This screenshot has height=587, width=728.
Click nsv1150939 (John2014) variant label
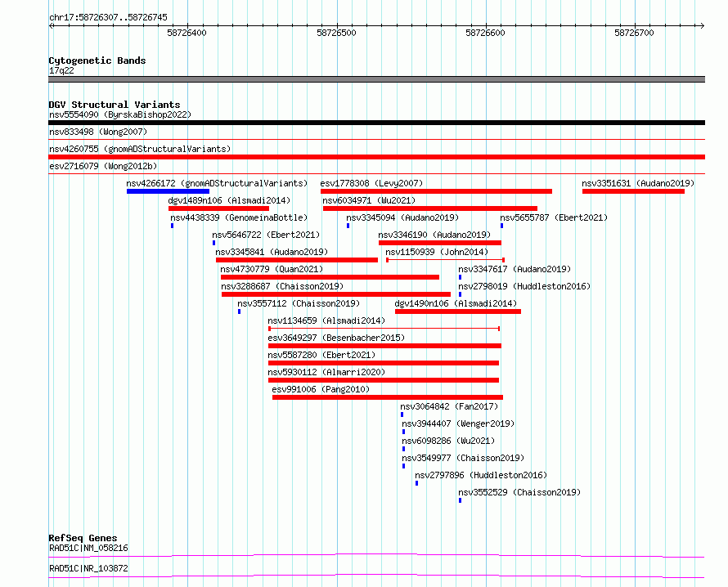(x=437, y=252)
